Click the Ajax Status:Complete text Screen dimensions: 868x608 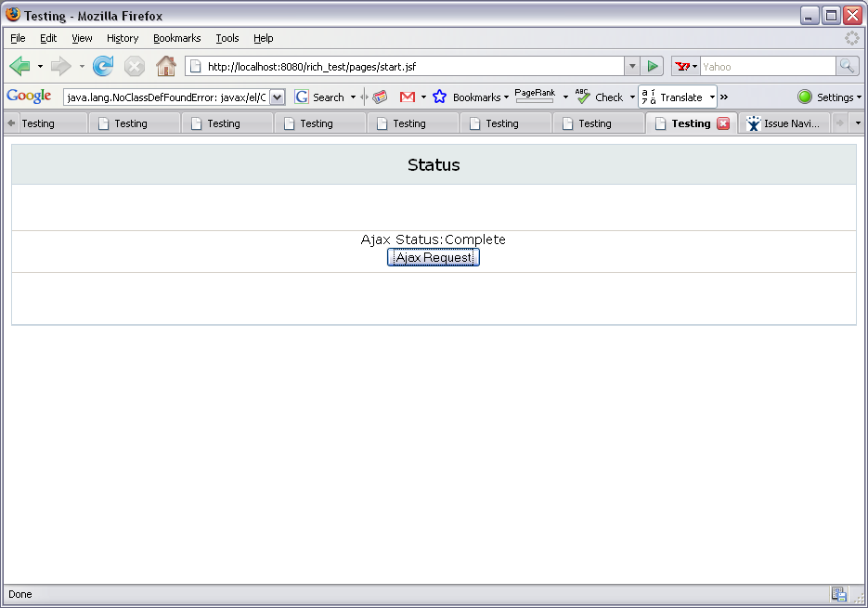[433, 239]
